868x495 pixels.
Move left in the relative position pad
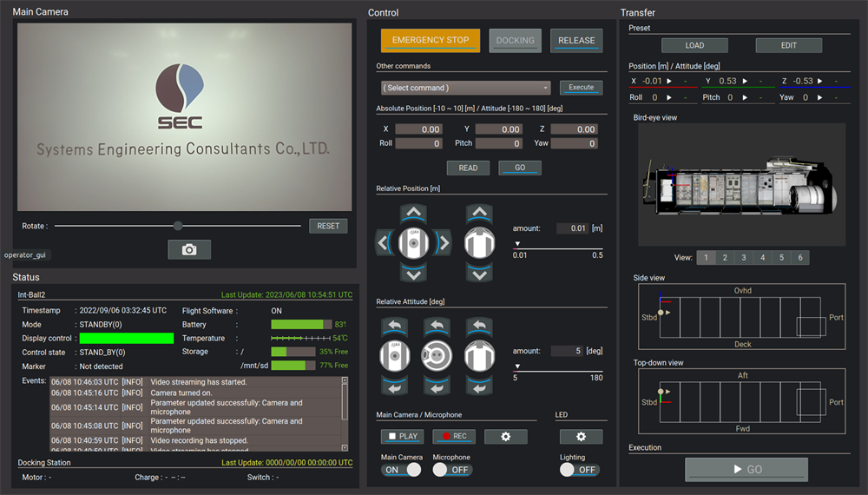tap(383, 243)
